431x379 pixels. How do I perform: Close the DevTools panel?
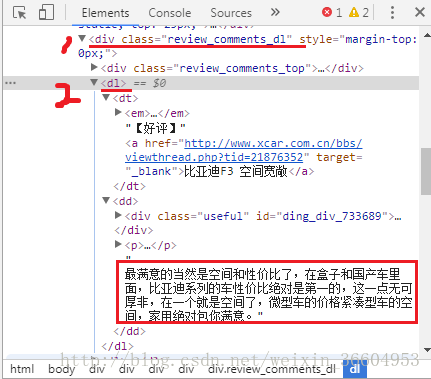click(420, 13)
